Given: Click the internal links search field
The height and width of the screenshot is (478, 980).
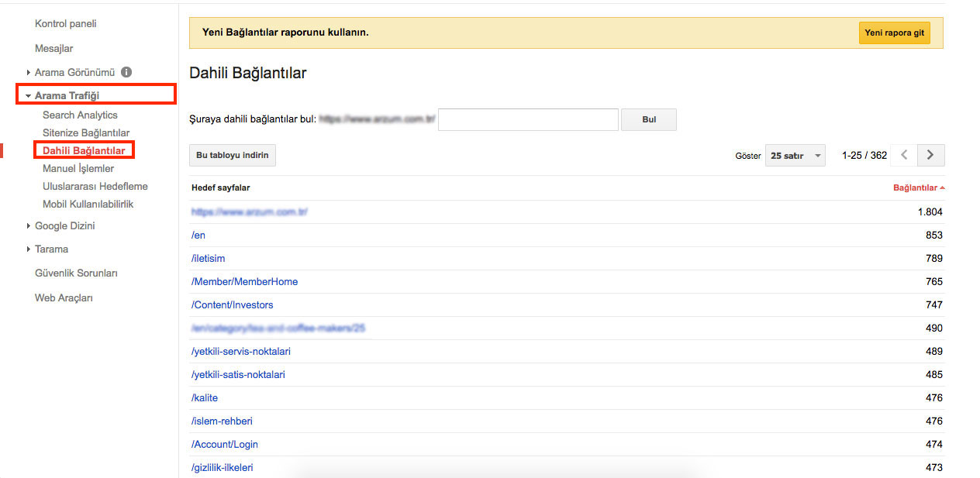Looking at the screenshot, I should (x=528, y=120).
